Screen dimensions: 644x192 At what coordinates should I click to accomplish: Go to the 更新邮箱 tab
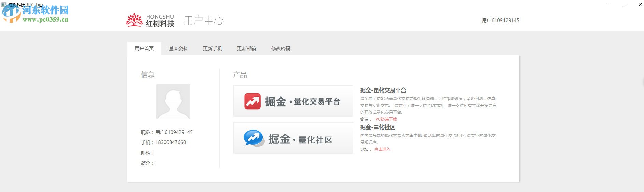247,49
